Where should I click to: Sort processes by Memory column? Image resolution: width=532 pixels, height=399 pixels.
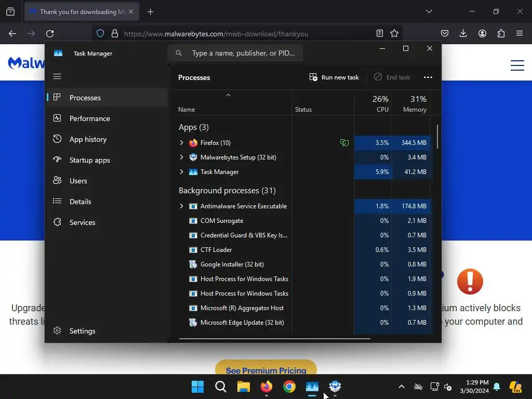411,103
